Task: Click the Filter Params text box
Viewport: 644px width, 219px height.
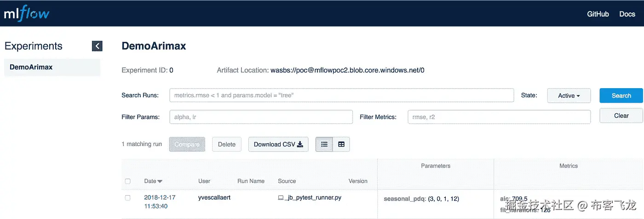Action: tap(261, 117)
